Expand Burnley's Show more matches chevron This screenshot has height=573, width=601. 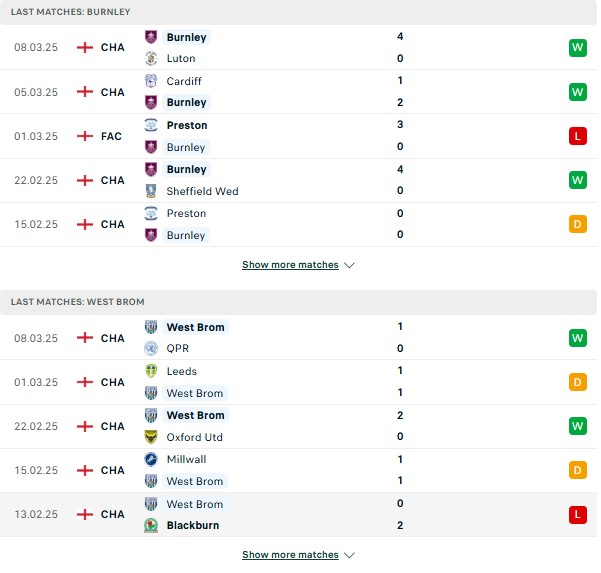pyautogui.click(x=349, y=265)
